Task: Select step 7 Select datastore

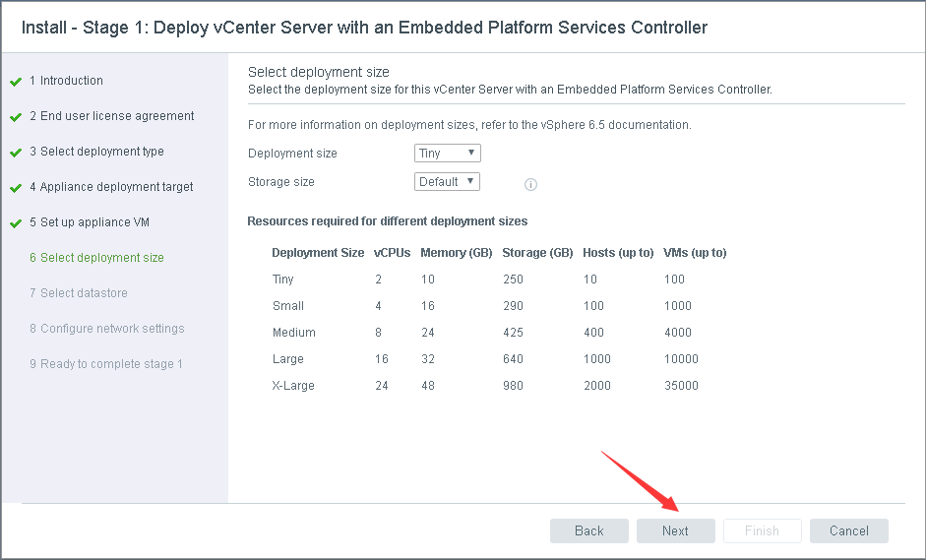Action: [79, 293]
